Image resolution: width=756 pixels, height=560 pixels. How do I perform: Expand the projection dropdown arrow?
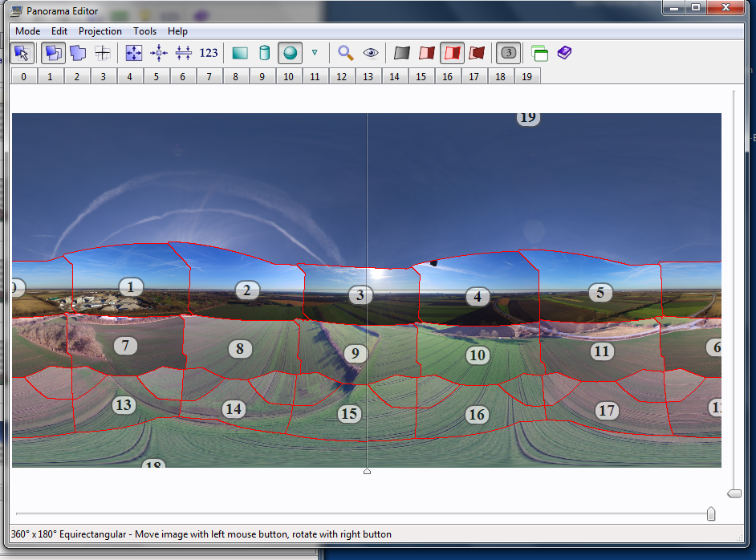pos(315,53)
